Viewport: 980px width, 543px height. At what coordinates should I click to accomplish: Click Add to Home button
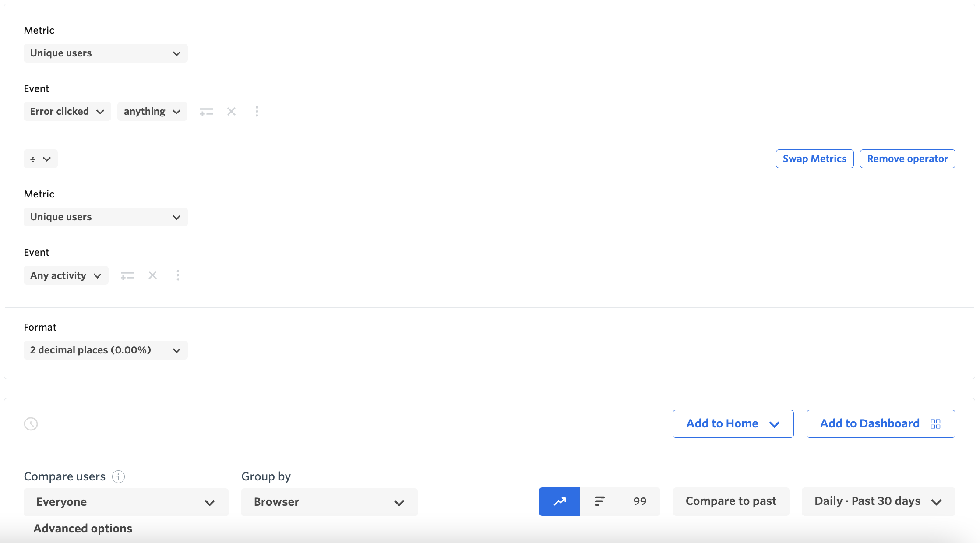coord(733,423)
